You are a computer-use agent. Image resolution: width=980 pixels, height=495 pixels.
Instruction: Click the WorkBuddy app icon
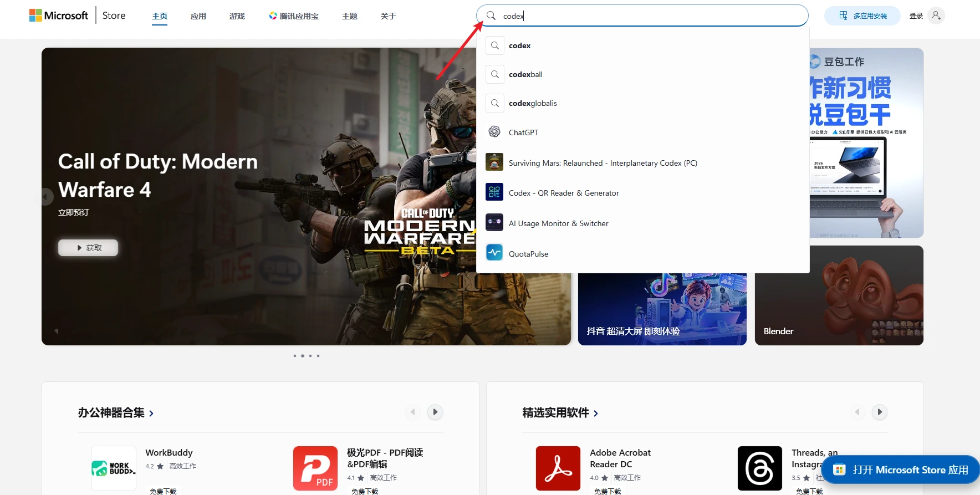pos(114,468)
